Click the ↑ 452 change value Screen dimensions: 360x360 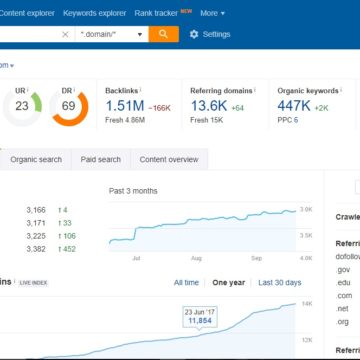(x=67, y=249)
